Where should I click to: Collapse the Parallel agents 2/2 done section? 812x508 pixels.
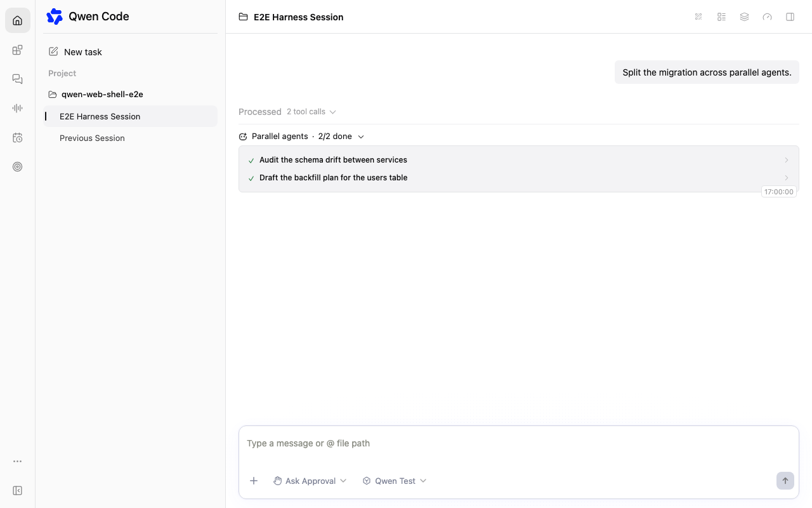(302, 137)
